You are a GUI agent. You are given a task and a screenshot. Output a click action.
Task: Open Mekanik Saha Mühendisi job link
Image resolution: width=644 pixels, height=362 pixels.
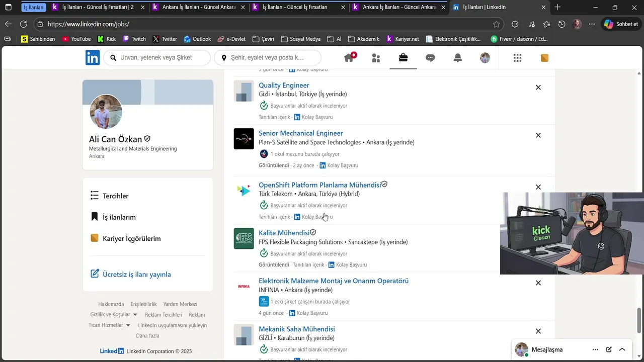pos(297,329)
